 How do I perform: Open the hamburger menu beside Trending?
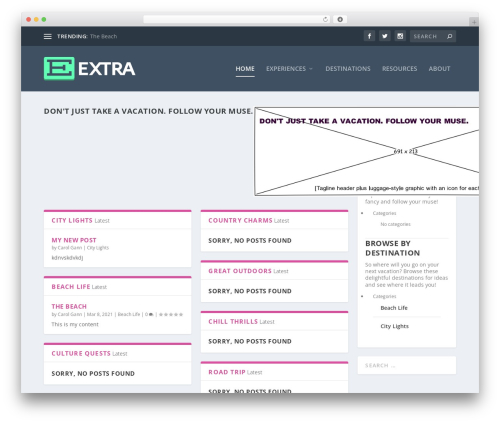[x=48, y=36]
